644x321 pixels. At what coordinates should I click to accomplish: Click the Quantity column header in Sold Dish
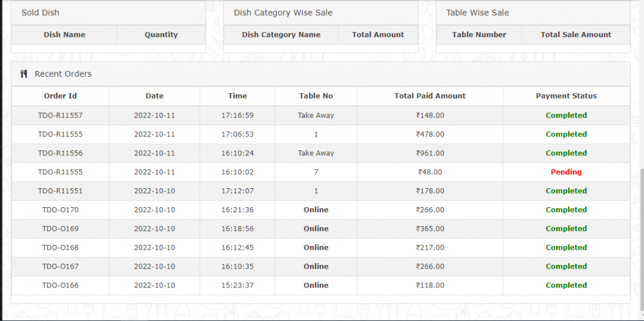(161, 35)
